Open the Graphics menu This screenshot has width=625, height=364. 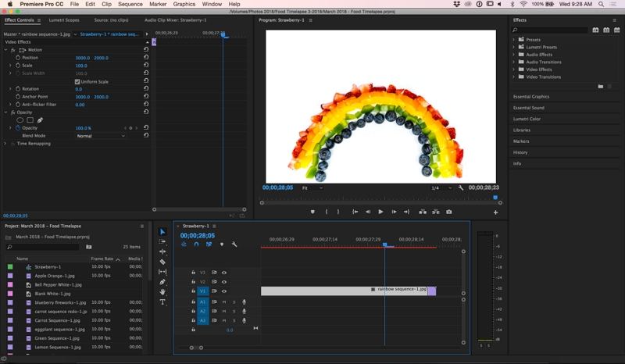click(x=184, y=4)
